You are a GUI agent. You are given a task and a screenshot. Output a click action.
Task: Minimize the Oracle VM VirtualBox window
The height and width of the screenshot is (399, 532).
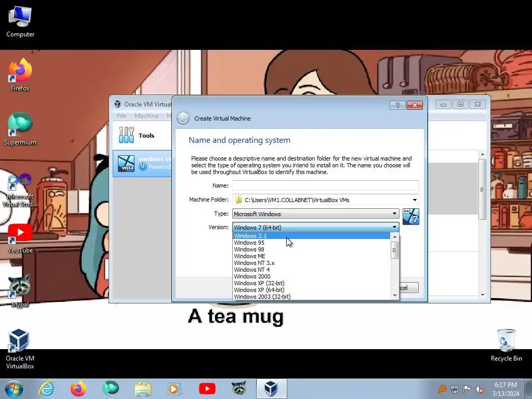[443, 104]
